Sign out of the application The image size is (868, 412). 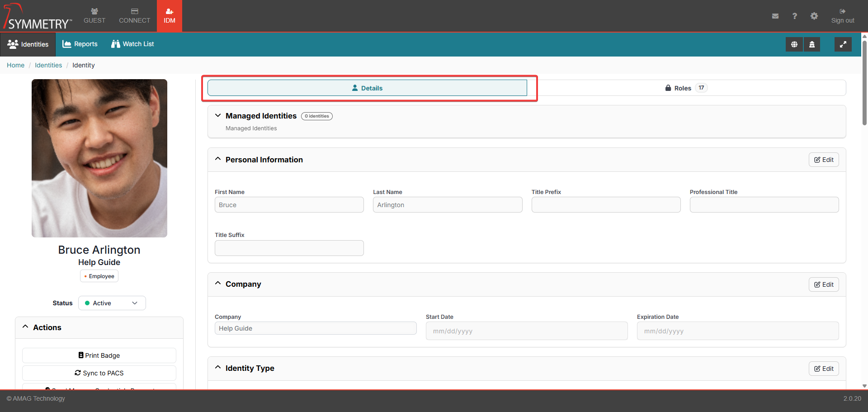[x=842, y=16]
